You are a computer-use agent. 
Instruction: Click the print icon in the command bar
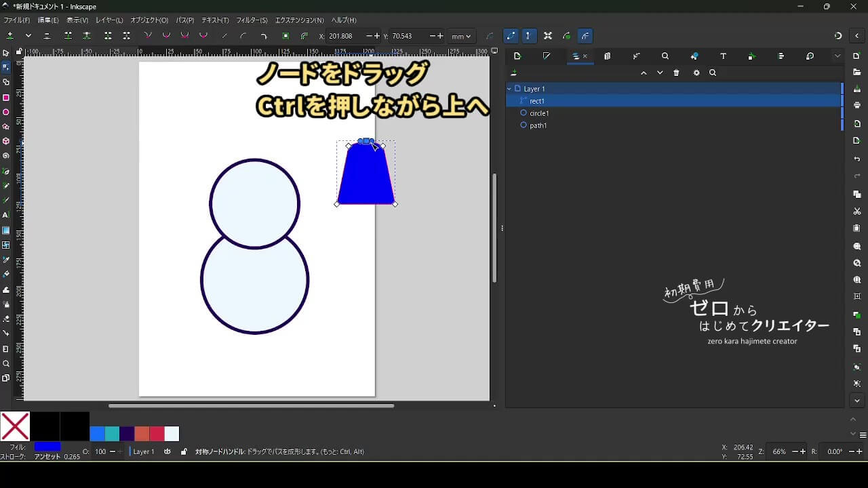click(x=857, y=105)
